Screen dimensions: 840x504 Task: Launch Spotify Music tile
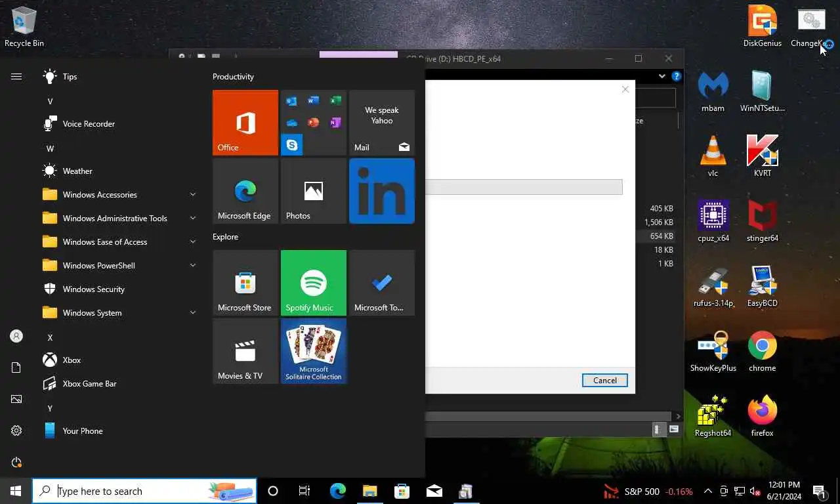coord(314,283)
